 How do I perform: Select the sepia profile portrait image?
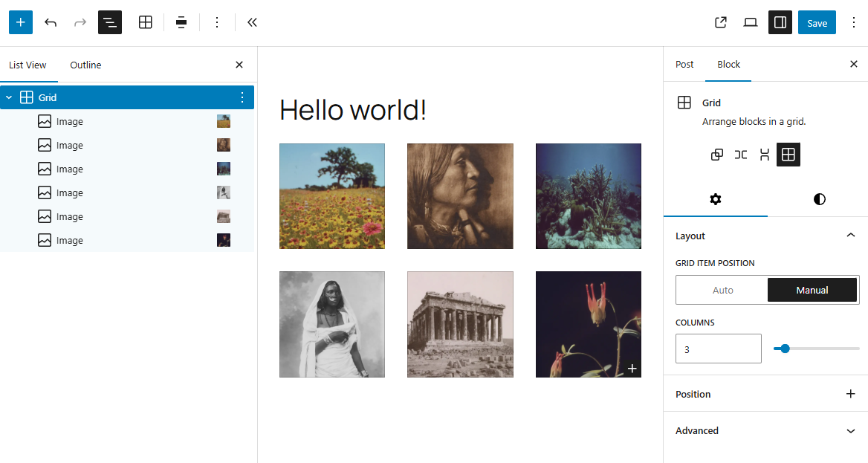pyautogui.click(x=460, y=196)
